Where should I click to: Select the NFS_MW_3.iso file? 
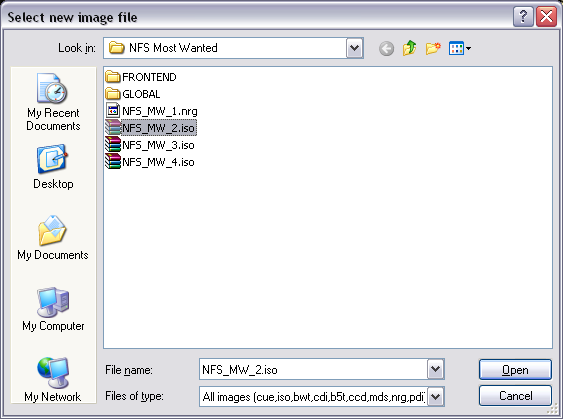point(150,145)
